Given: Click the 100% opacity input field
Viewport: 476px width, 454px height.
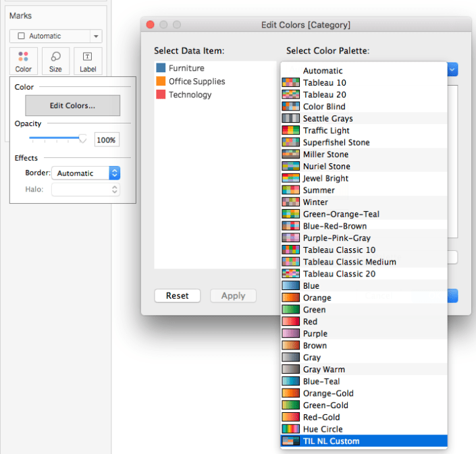Looking at the screenshot, I should click(107, 140).
